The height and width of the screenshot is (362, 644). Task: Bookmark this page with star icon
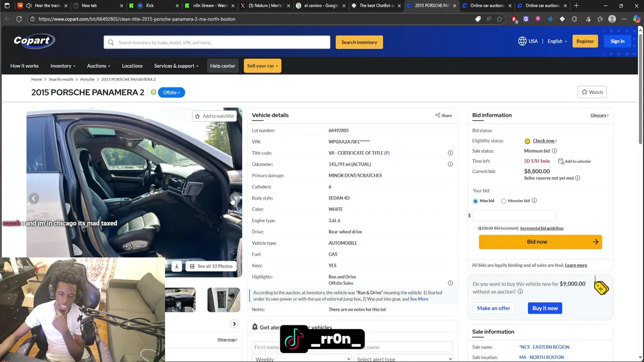click(x=500, y=19)
